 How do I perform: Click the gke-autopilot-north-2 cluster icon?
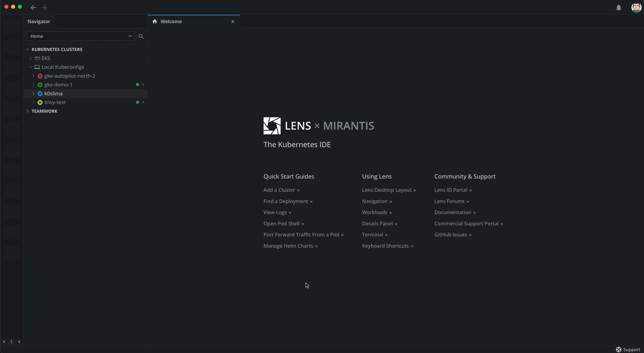coord(40,76)
